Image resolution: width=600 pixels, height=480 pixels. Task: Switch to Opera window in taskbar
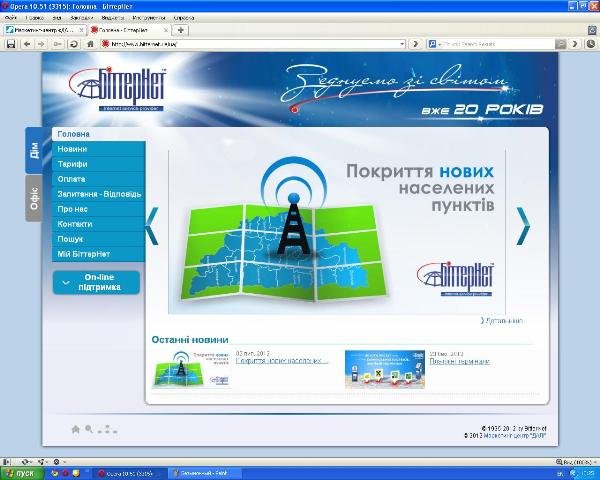(x=130, y=473)
